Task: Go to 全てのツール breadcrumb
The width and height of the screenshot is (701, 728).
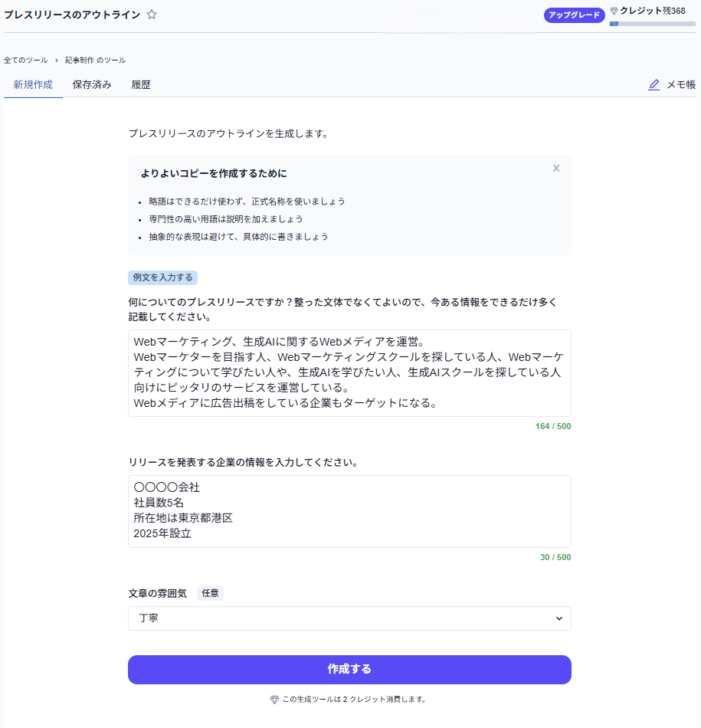Action: point(25,61)
